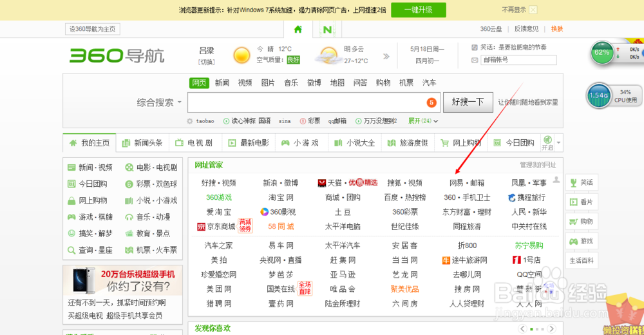Go to next page in 发现你喜欢
644x335 pixels.
(552, 329)
